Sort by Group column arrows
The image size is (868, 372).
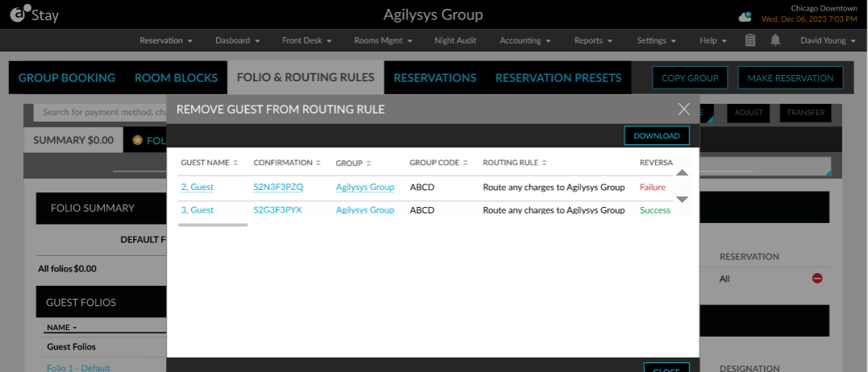[x=368, y=163]
